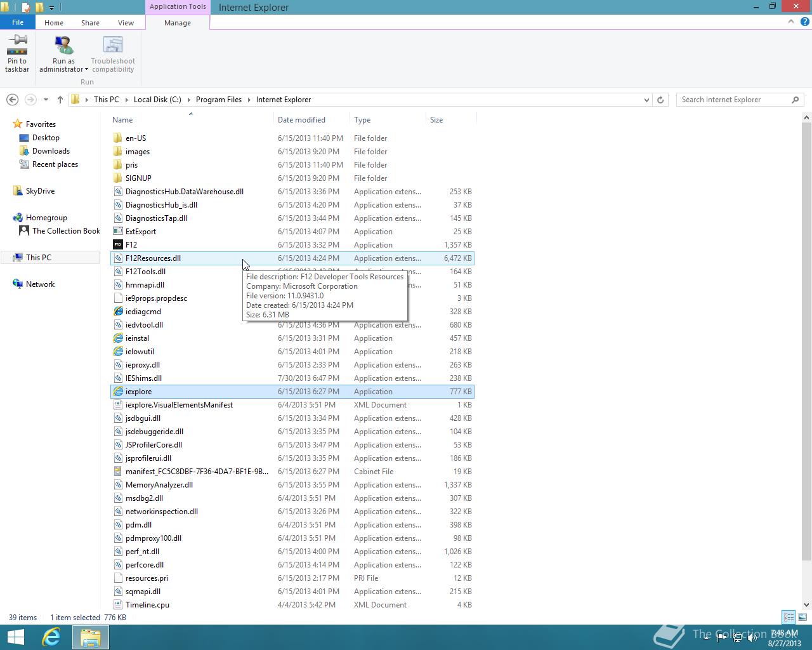Select the F12Tools.dll file
The width and height of the screenshot is (812, 650).
tap(145, 272)
